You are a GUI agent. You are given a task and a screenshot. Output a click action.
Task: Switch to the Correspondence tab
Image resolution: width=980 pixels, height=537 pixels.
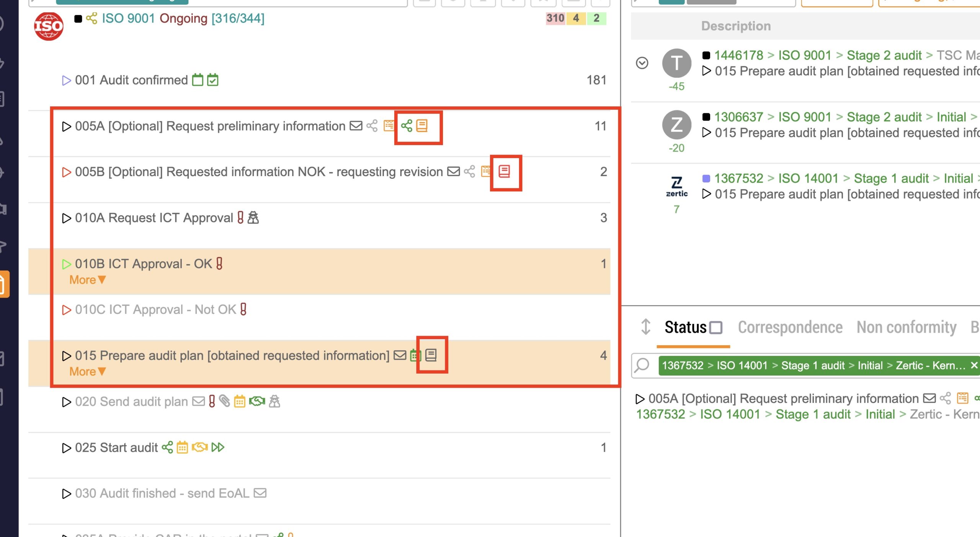[x=790, y=327]
